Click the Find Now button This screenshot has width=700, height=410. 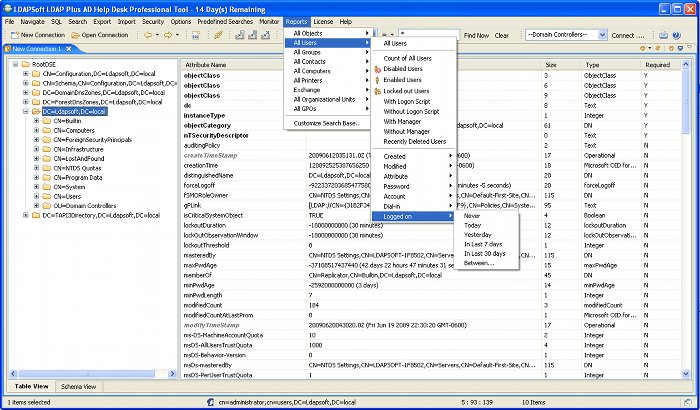pyautogui.click(x=476, y=35)
